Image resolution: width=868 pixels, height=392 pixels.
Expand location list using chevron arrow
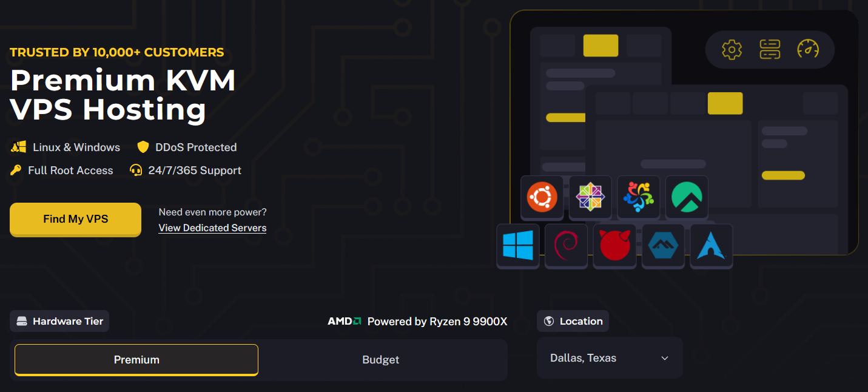click(x=665, y=358)
